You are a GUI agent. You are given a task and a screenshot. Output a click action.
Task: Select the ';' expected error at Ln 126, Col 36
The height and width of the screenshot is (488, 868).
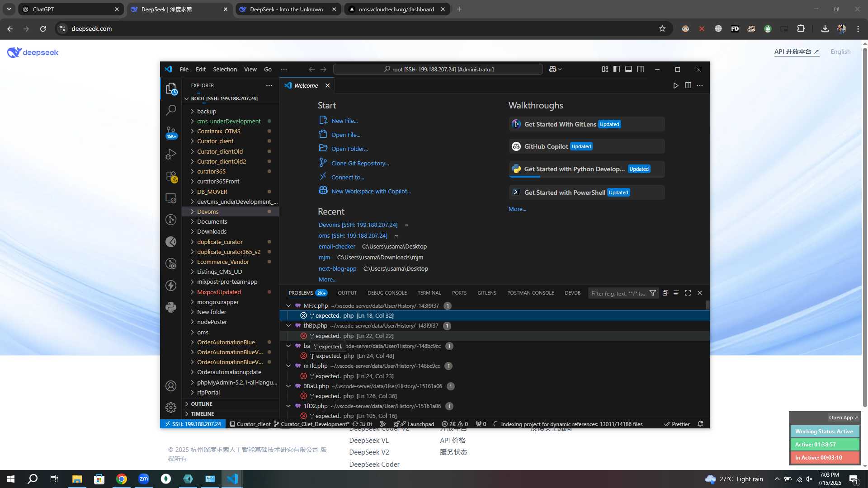(495, 396)
